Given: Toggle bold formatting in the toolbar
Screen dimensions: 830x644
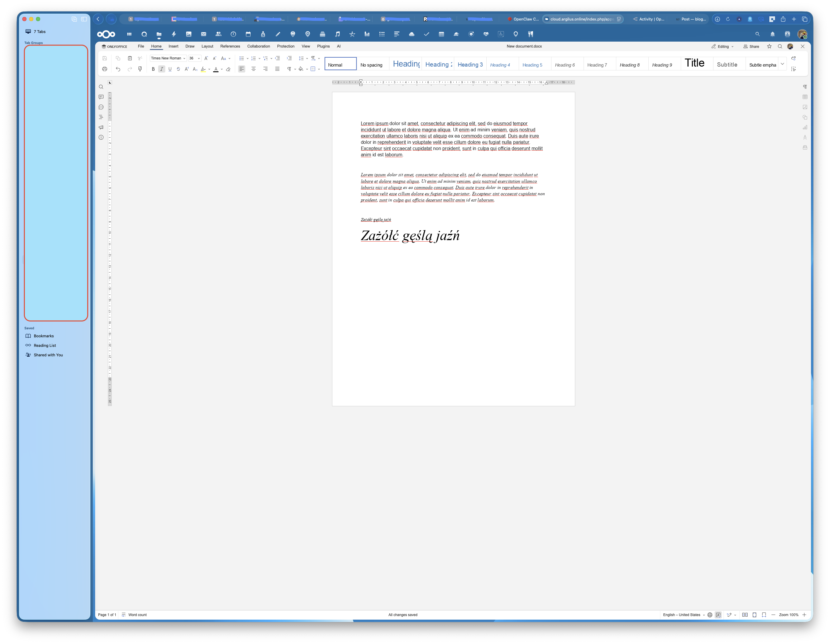Looking at the screenshot, I should coord(153,69).
